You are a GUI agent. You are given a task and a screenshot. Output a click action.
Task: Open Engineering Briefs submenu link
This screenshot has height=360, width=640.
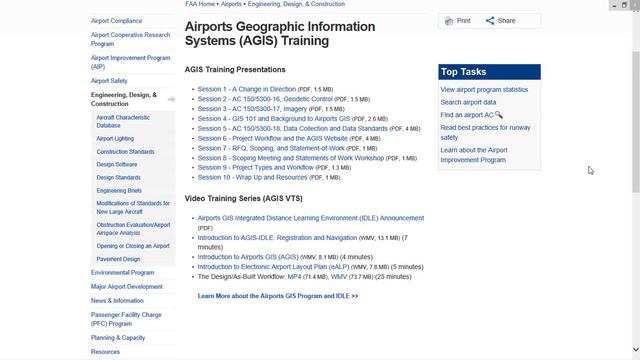[x=119, y=191]
